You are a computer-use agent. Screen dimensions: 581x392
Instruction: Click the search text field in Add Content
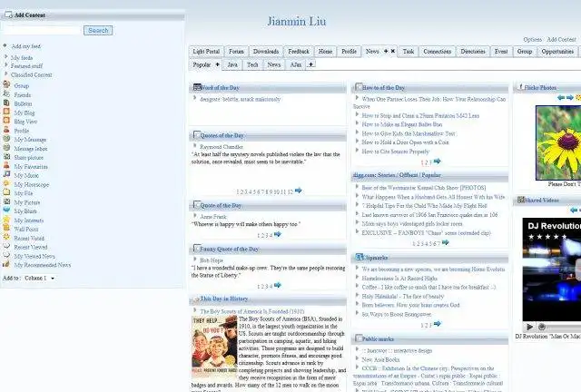42,30
